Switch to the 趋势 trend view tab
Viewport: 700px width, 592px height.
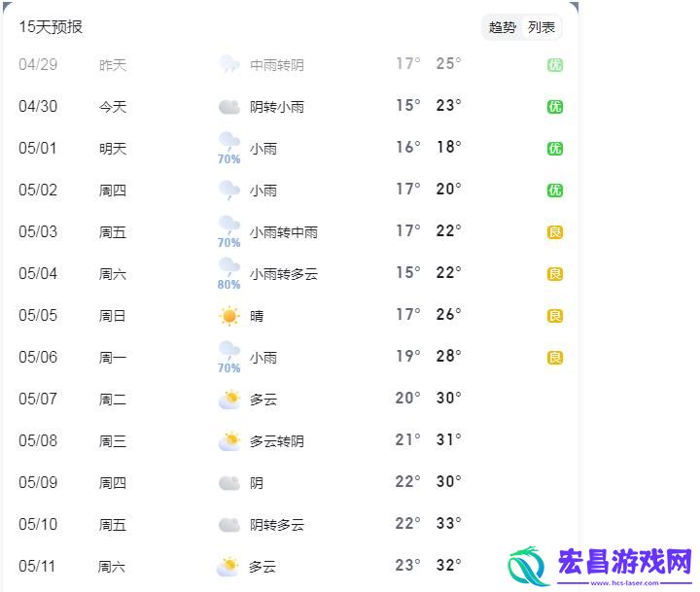pyautogui.click(x=503, y=27)
